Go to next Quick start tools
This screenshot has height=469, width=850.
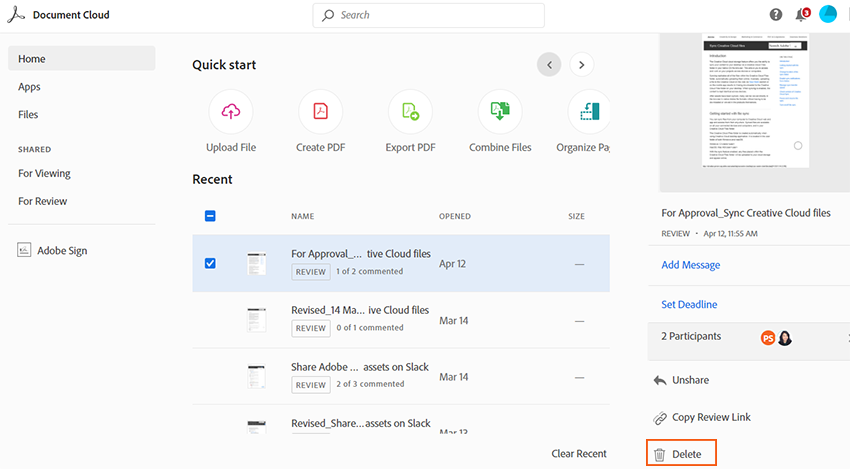[x=582, y=65]
